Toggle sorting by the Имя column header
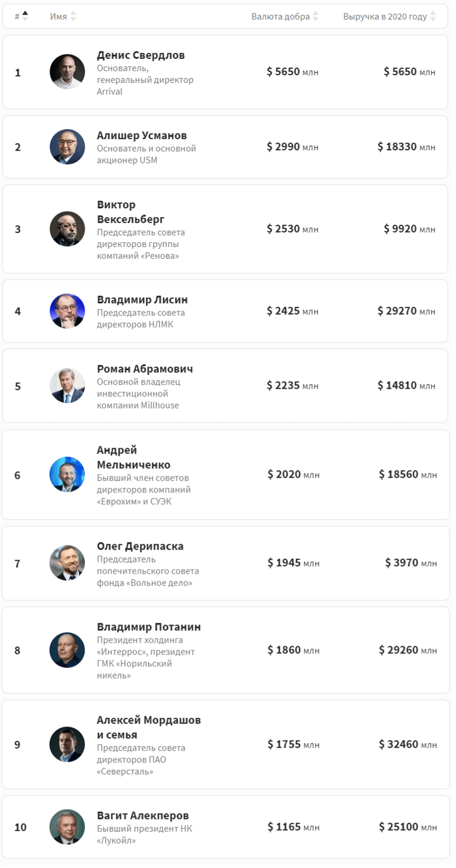This screenshot has height=868, width=456. click(x=59, y=16)
